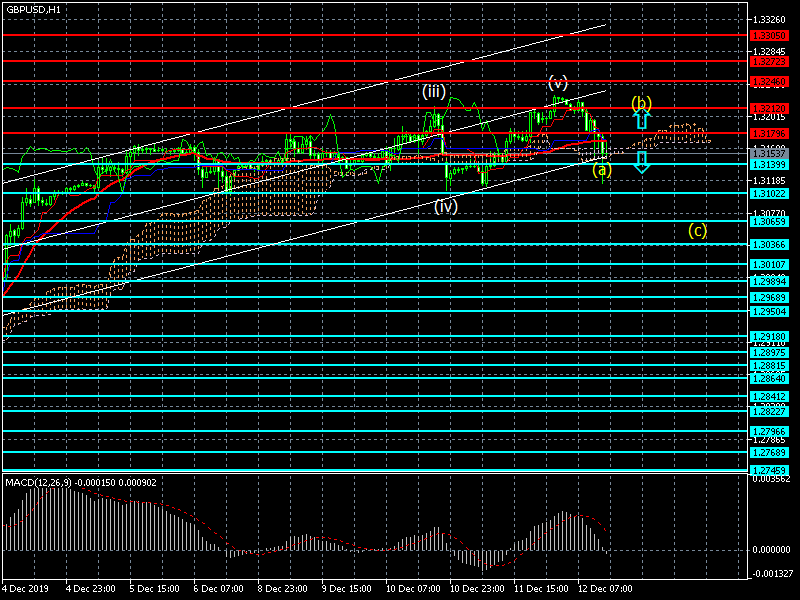Image resolution: width=800 pixels, height=600 pixels.
Task: Click the 12 Dec 07:00 time label
Action: [x=605, y=588]
